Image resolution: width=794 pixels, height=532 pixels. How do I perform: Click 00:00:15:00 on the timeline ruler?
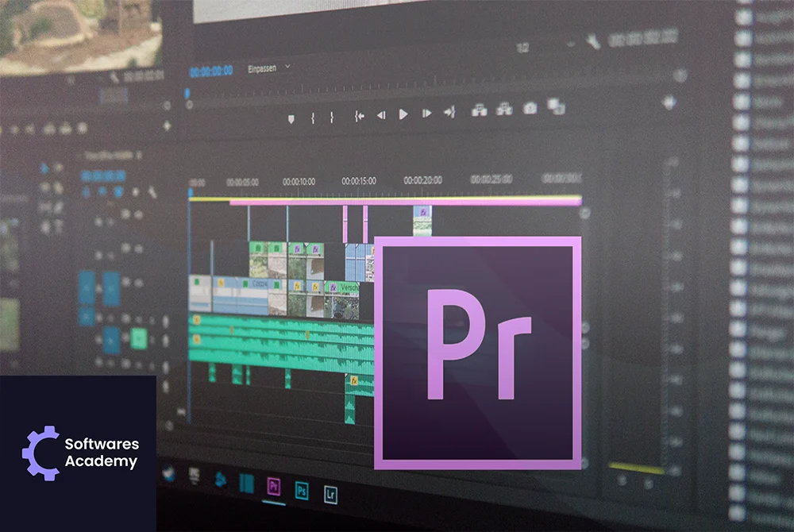click(359, 181)
